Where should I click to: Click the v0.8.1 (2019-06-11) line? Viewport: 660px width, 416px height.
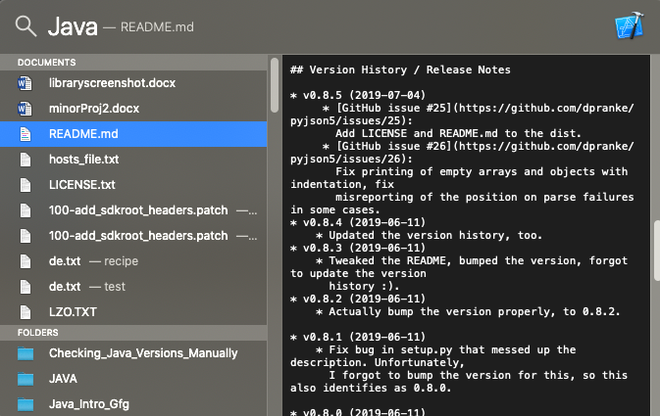point(358,337)
